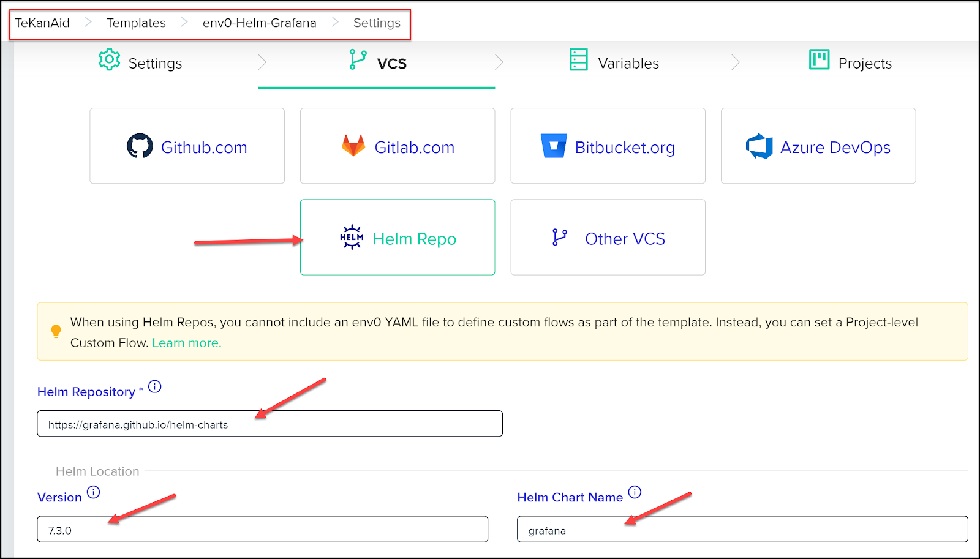Select the VCS step tab
The height and width of the screenshot is (559, 980).
pos(377,63)
